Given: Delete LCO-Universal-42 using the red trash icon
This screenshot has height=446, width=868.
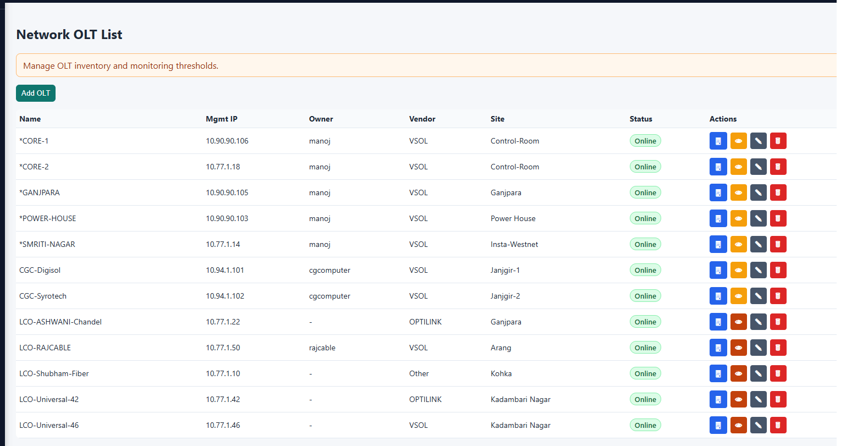Looking at the screenshot, I should pos(778,399).
